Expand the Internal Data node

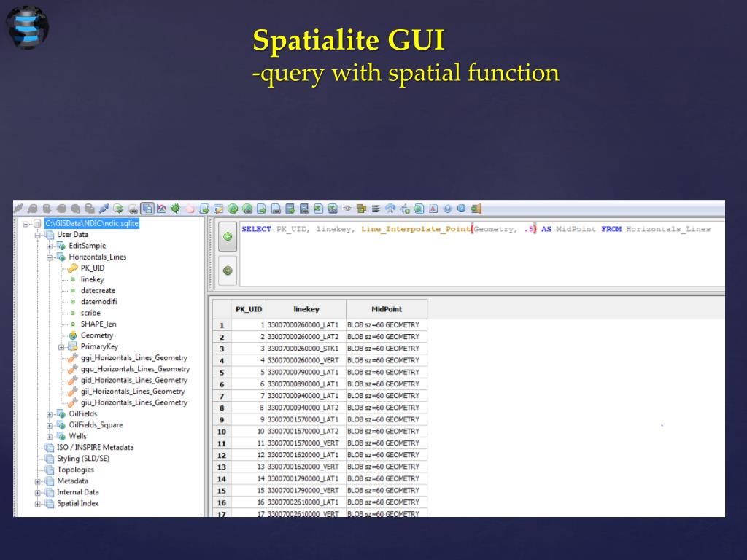click(x=38, y=492)
